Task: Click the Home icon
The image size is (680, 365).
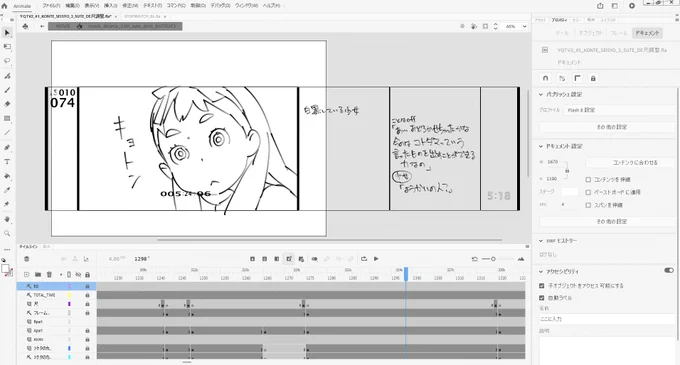Action: pos(4,6)
